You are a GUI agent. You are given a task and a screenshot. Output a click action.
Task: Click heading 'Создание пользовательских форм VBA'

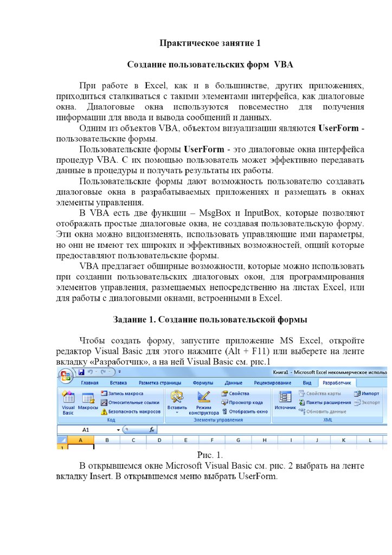(210, 64)
